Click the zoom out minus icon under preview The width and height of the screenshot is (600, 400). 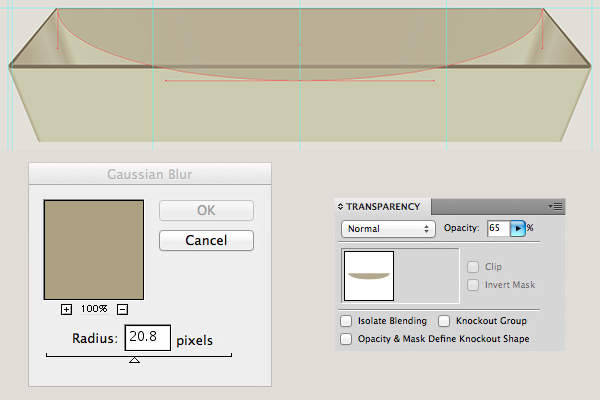tap(122, 309)
